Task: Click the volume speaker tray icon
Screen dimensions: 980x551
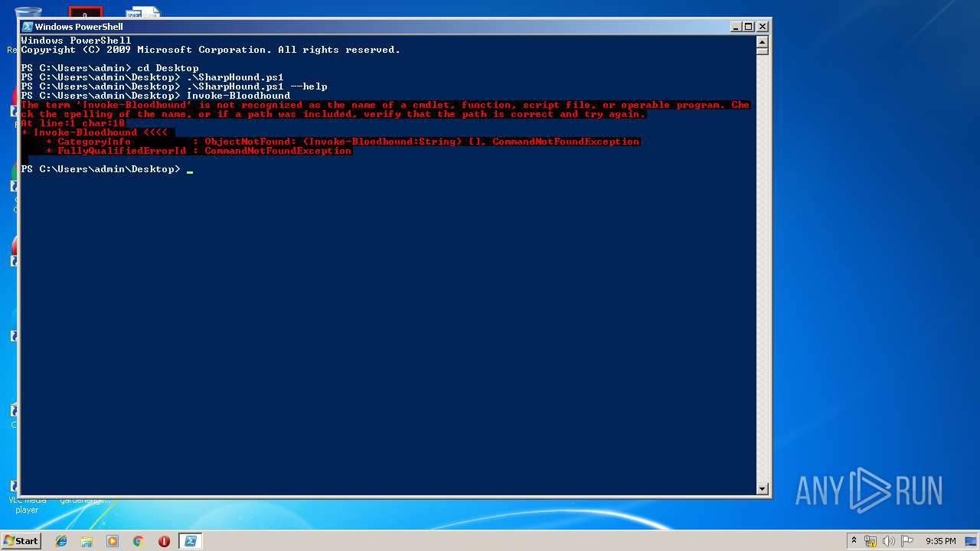Action: point(889,541)
